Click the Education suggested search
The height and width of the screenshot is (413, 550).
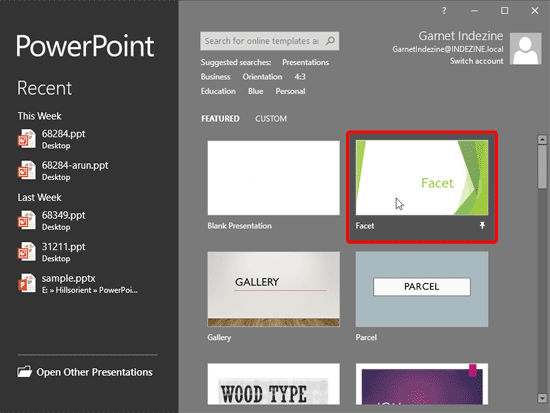(x=218, y=91)
